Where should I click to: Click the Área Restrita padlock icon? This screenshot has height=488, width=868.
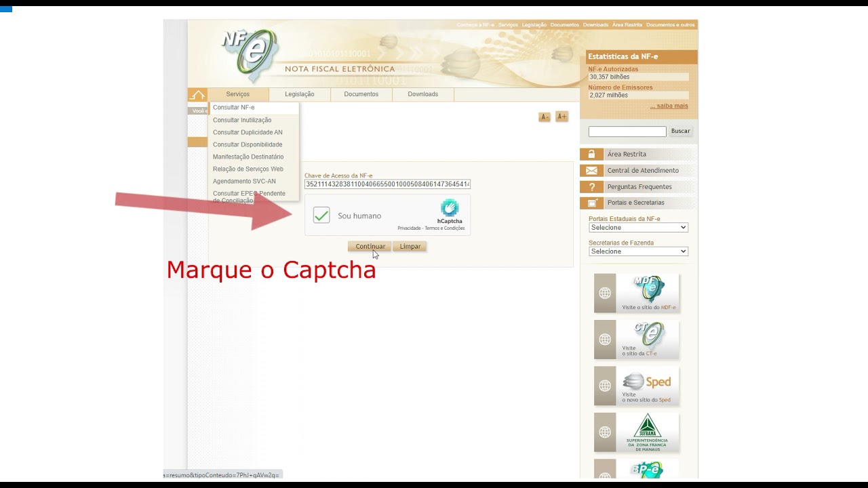pos(591,154)
